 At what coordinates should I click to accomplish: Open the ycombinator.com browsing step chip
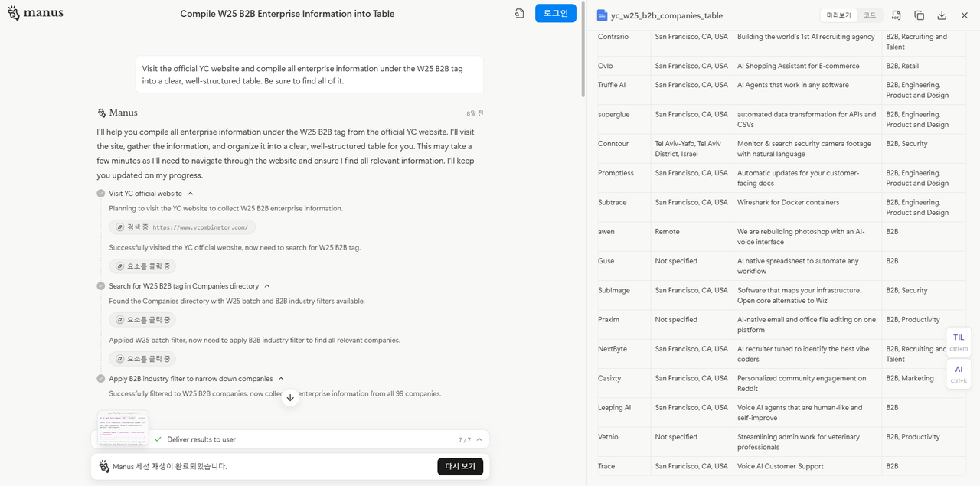coord(182,227)
